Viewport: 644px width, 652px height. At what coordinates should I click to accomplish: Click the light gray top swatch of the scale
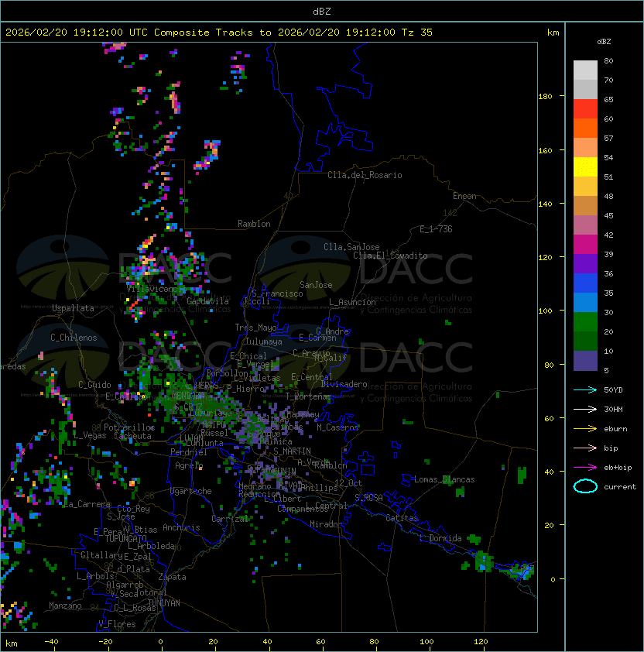(585, 70)
